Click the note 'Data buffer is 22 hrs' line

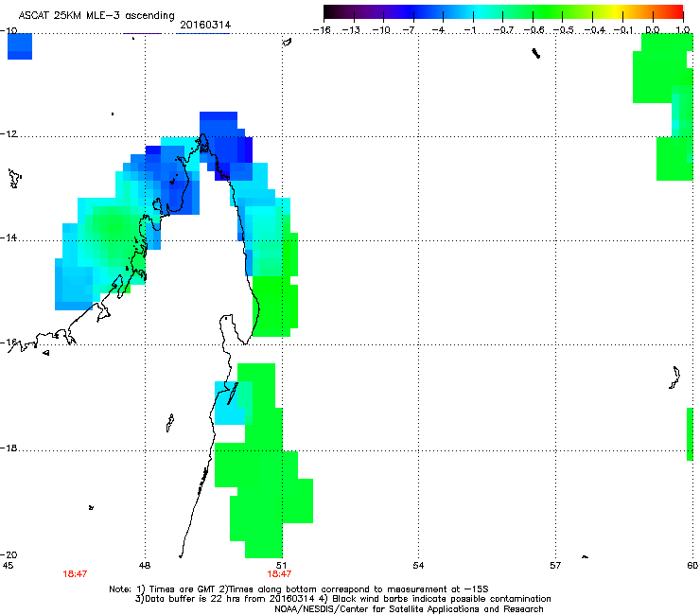342,599
